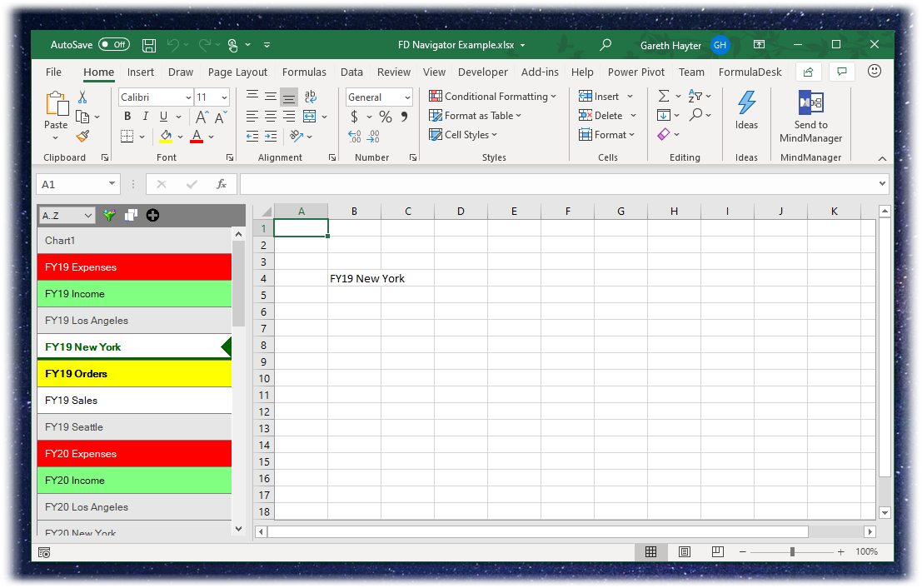Click the Insert cells button
922x588 pixels.
coord(599,97)
